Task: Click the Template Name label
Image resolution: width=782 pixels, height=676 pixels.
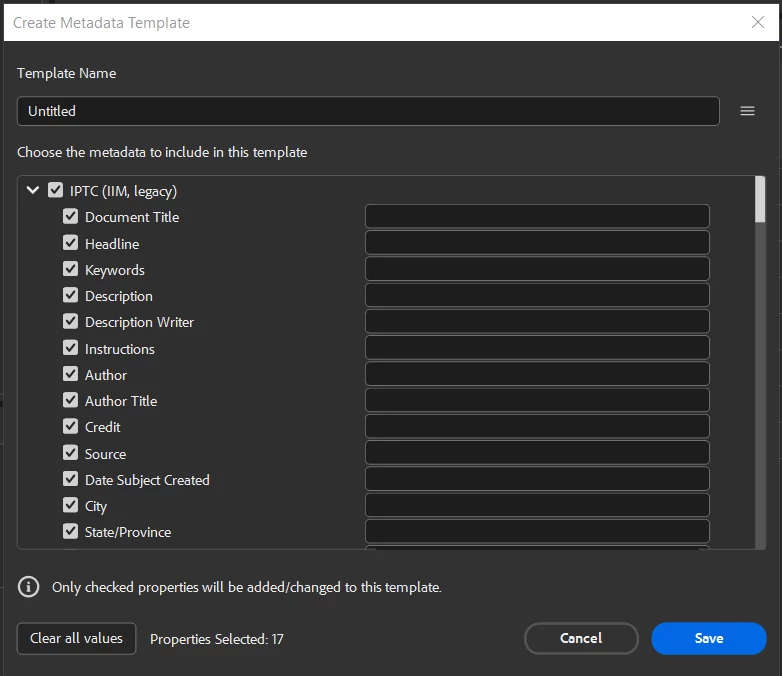Action: (x=66, y=73)
